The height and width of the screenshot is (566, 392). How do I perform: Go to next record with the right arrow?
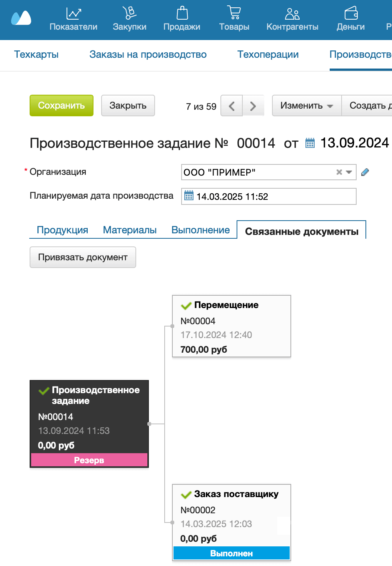tap(253, 105)
